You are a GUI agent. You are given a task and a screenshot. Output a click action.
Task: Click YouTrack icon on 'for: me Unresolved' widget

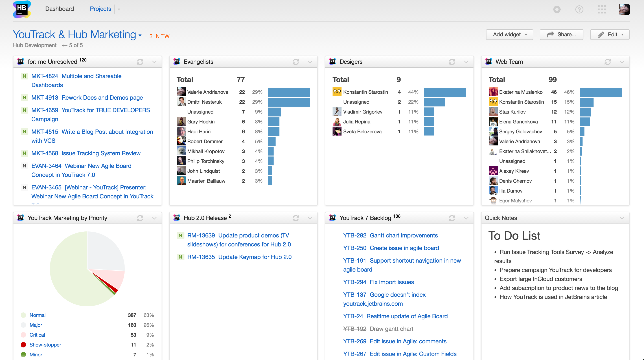click(x=20, y=61)
